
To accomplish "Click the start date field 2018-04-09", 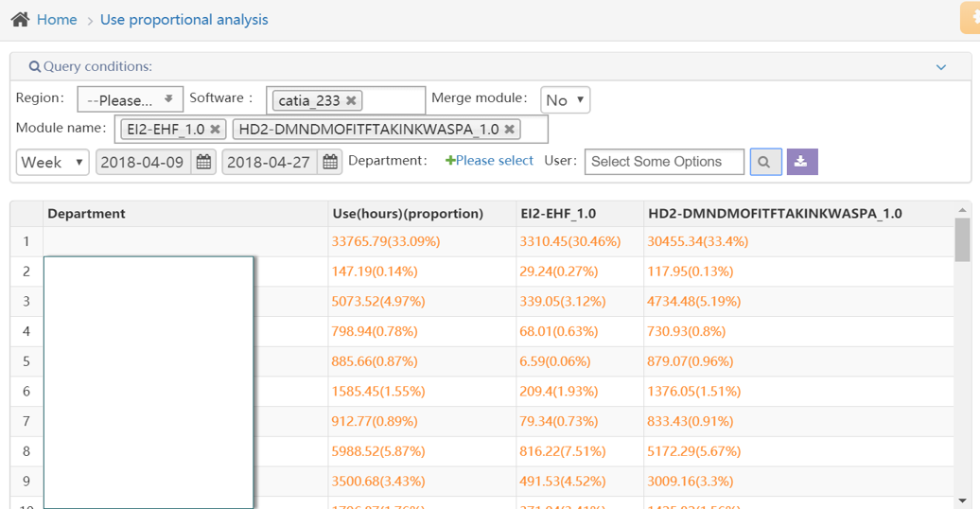I will (143, 163).
